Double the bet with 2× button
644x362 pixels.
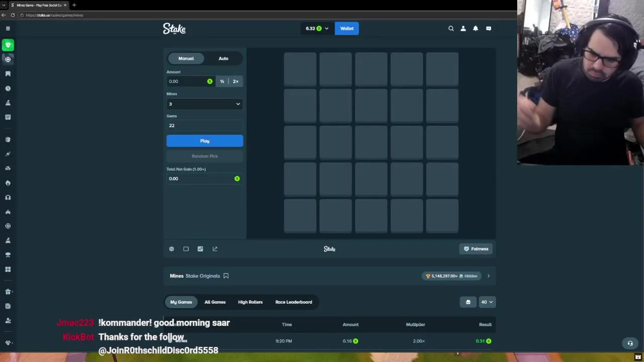[235, 81]
